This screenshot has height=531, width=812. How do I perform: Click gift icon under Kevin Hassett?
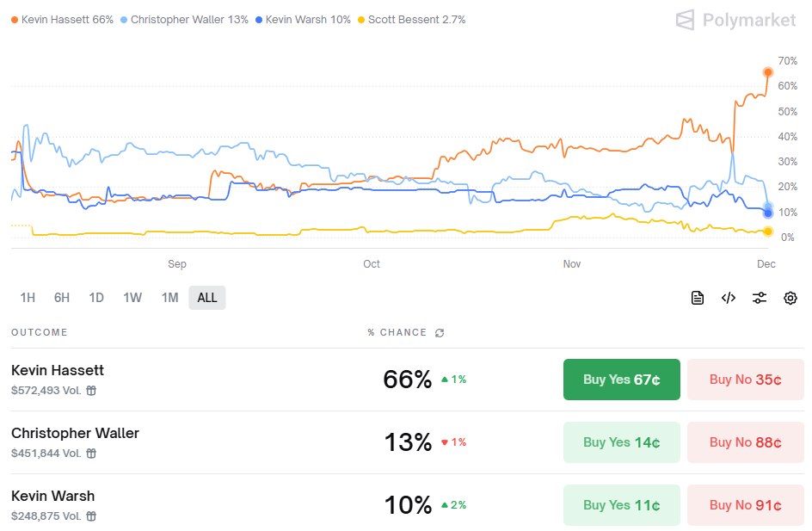point(91,391)
